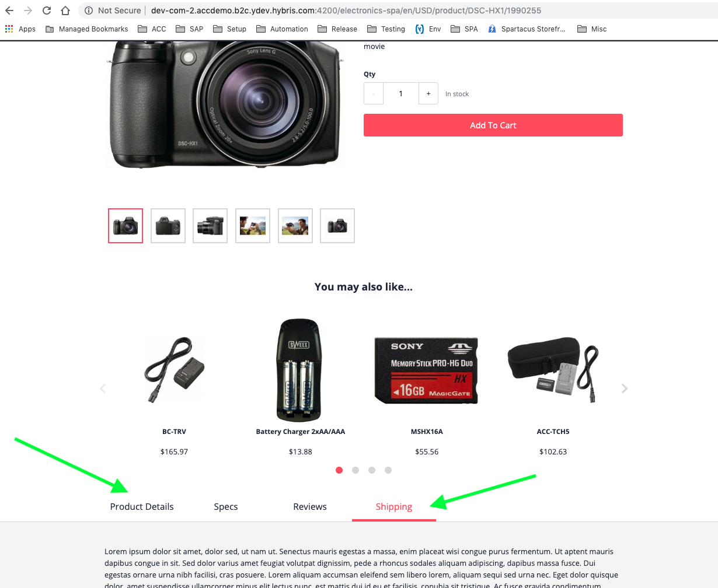Image resolution: width=718 pixels, height=588 pixels.
Task: Open the Apps grid in the bookmarks bar
Action: [20, 29]
